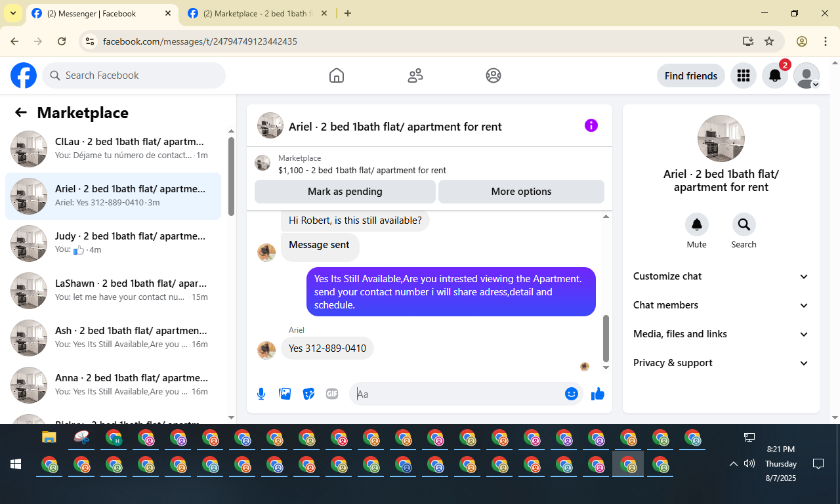
Task: Open conversation information purple icon
Action: (x=591, y=125)
